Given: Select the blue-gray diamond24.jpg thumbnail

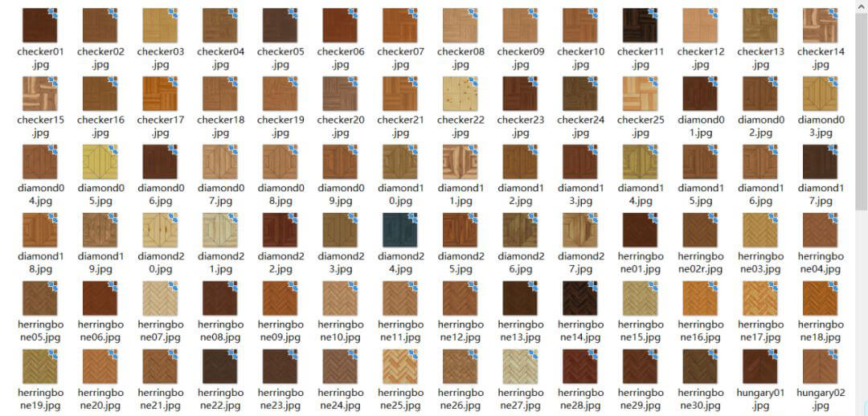Looking at the screenshot, I should click(399, 230).
